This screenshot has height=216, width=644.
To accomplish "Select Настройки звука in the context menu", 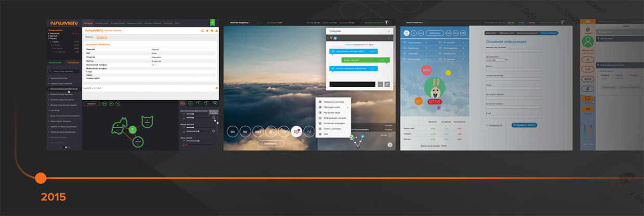I will click(x=333, y=113).
